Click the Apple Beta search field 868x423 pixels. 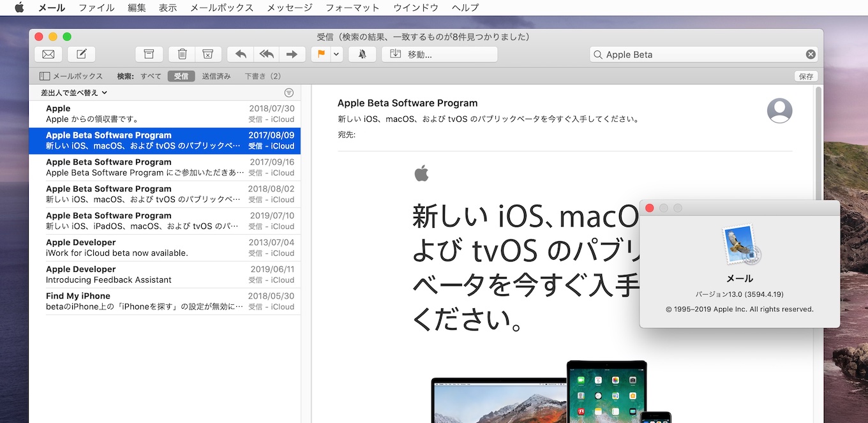[703, 54]
